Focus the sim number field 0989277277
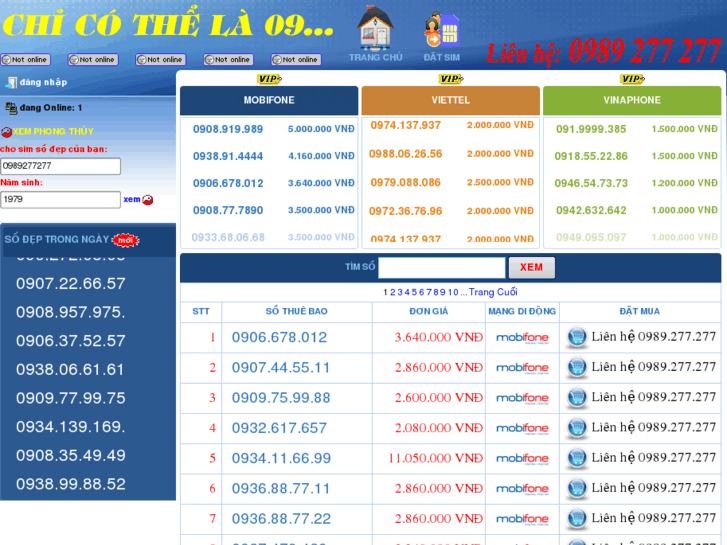 pos(61,166)
